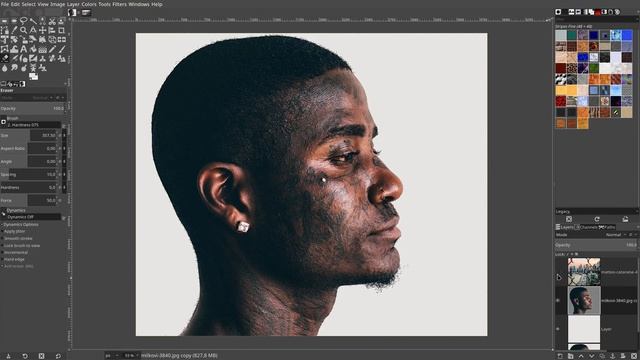This screenshot has width=640, height=360.
Task: Raise the layer one step
Action: pyautogui.click(x=581, y=356)
